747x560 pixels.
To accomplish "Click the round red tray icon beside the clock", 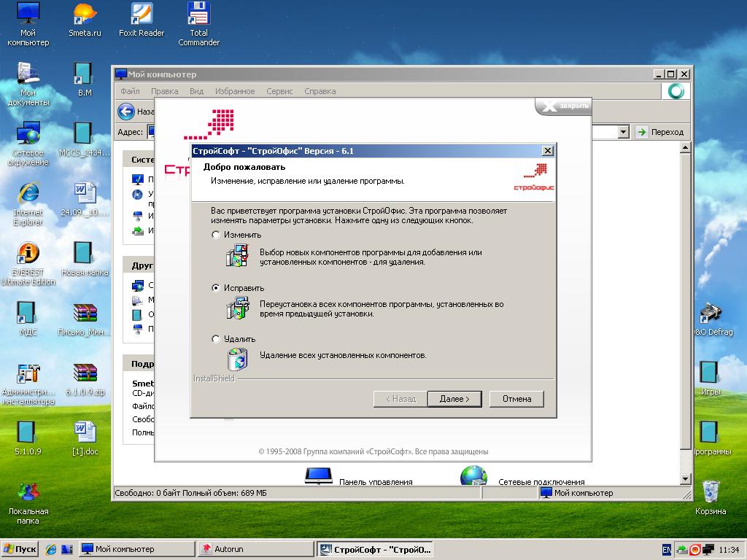I will click(x=695, y=550).
